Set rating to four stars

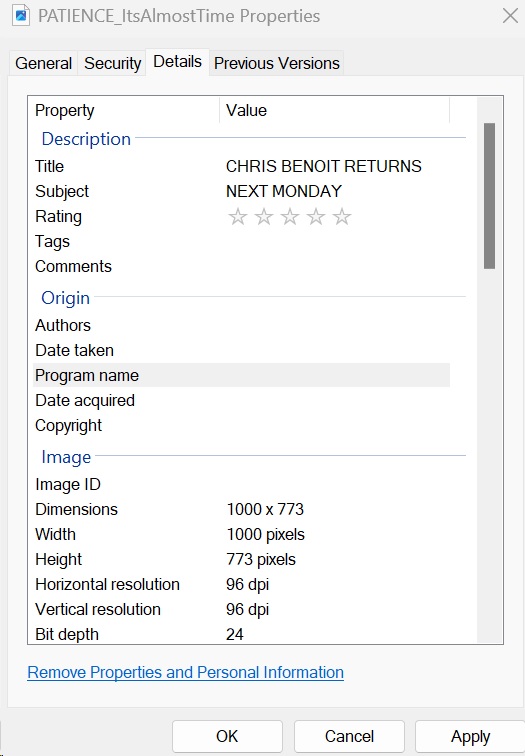(316, 216)
